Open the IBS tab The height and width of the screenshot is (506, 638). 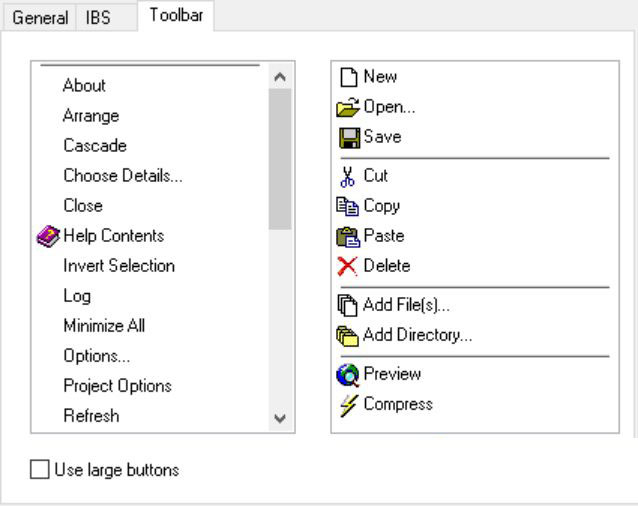pyautogui.click(x=97, y=18)
